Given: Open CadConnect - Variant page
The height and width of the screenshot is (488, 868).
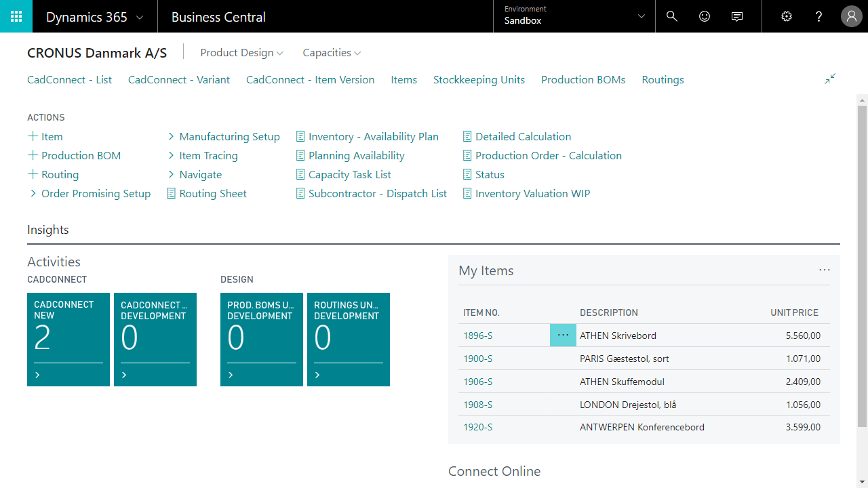Looking at the screenshot, I should click(179, 79).
